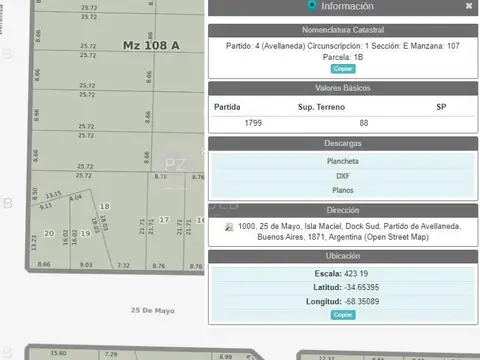The height and width of the screenshot is (360, 480).
Task: Select the Sup. Terreno value 88
Action: [x=364, y=123]
